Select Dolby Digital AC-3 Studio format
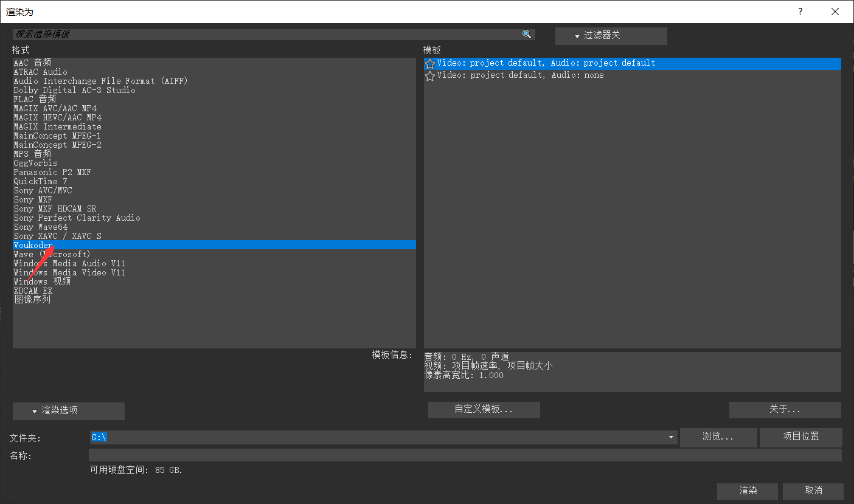This screenshot has height=504, width=854. tap(214, 90)
